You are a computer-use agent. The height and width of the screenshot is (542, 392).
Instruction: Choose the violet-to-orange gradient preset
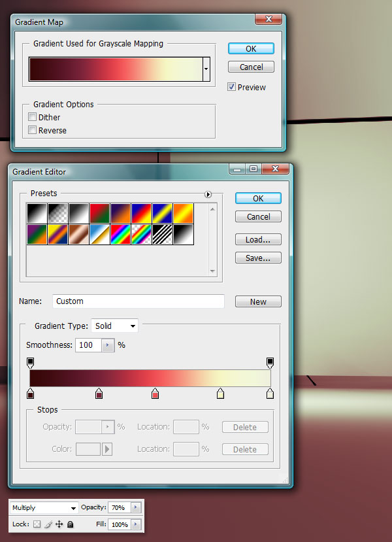pyautogui.click(x=120, y=213)
